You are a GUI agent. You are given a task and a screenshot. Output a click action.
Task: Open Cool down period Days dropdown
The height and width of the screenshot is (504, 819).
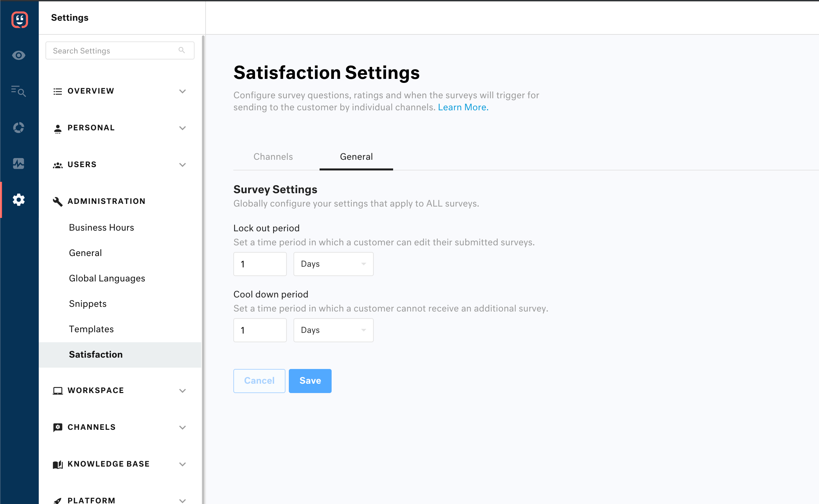pos(333,330)
